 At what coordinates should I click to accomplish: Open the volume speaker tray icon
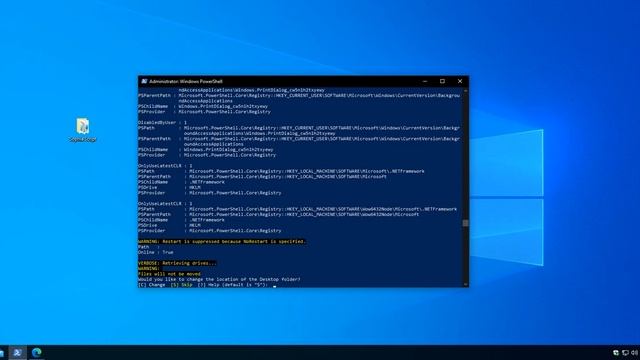634,353
